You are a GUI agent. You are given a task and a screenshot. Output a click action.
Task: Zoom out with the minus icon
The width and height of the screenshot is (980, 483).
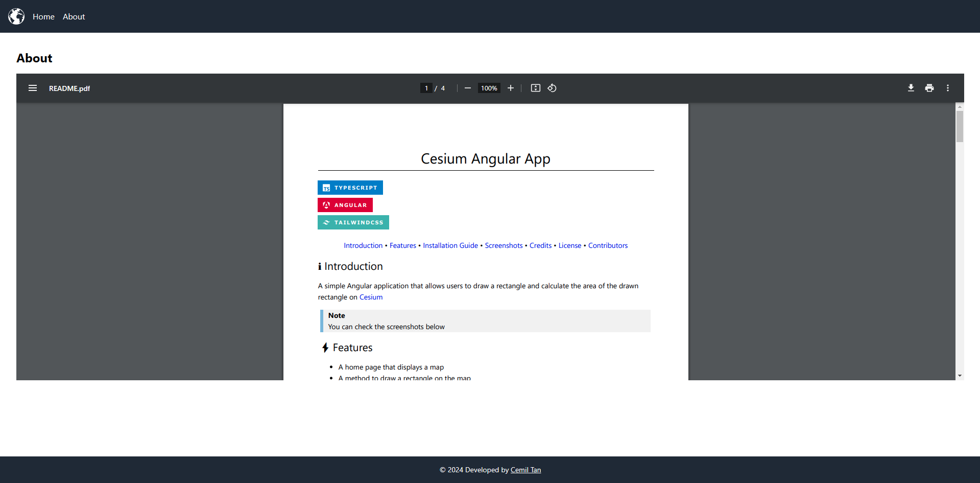tap(467, 88)
